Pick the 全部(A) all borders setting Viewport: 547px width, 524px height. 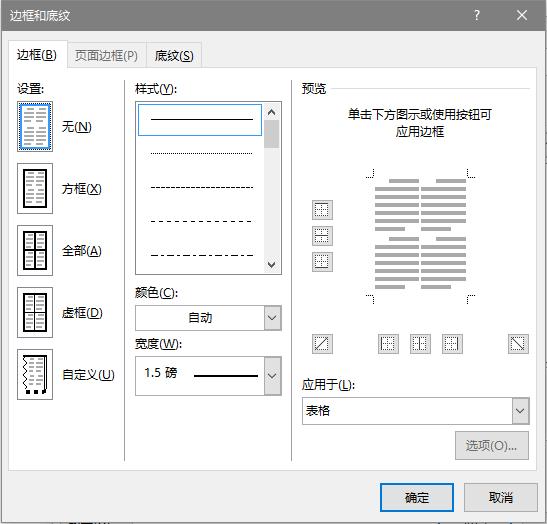[35, 250]
